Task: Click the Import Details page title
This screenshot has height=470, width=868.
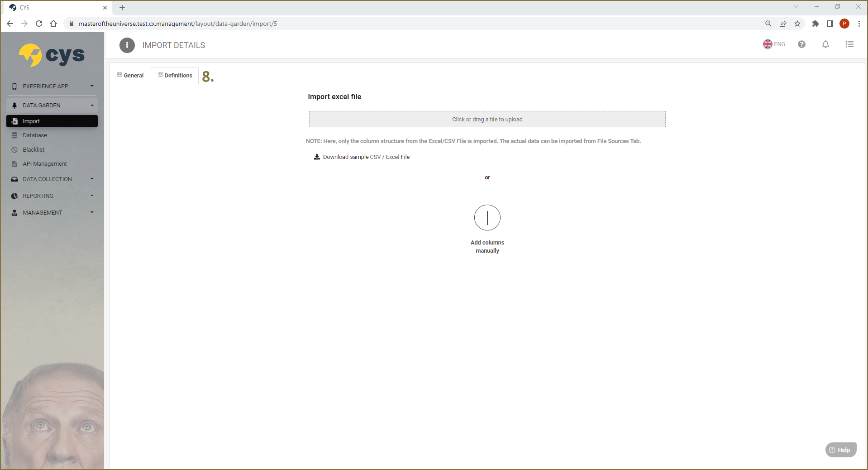Action: [174, 45]
